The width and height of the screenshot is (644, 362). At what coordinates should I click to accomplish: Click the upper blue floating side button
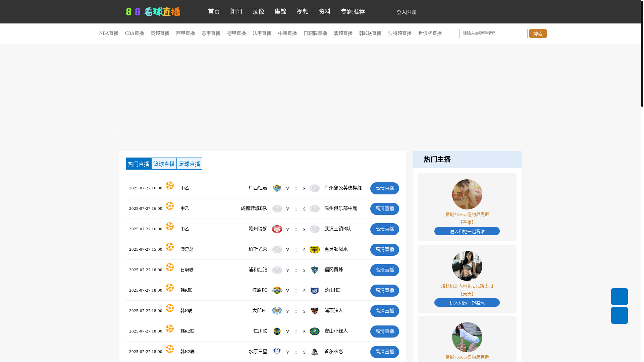620,297
